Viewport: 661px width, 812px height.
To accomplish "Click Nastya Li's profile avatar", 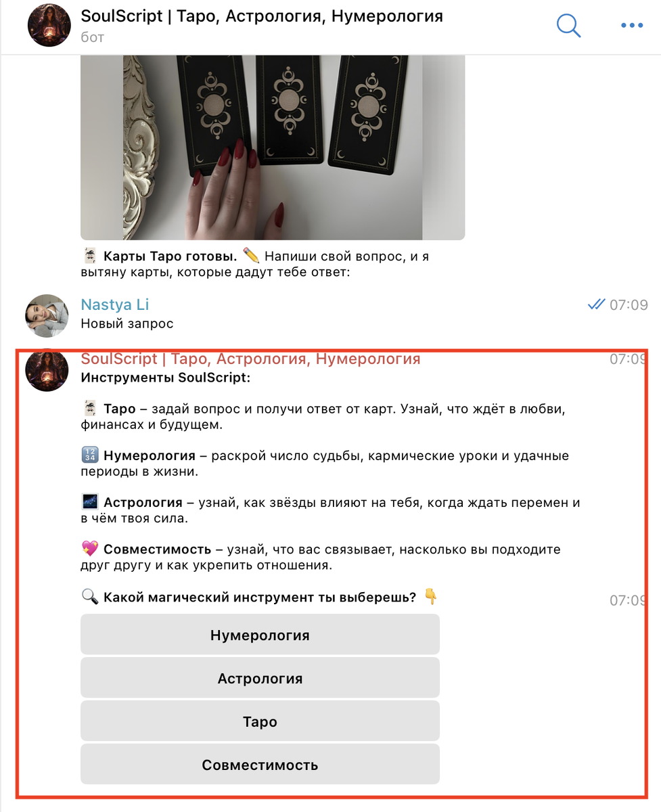I will pyautogui.click(x=47, y=315).
